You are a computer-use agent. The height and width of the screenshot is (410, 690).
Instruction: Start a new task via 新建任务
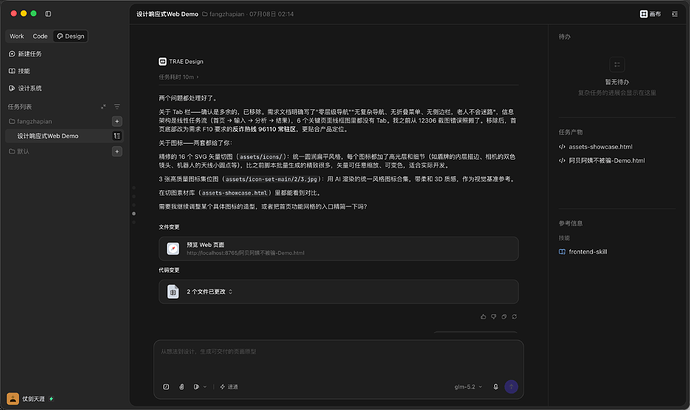(x=25, y=54)
